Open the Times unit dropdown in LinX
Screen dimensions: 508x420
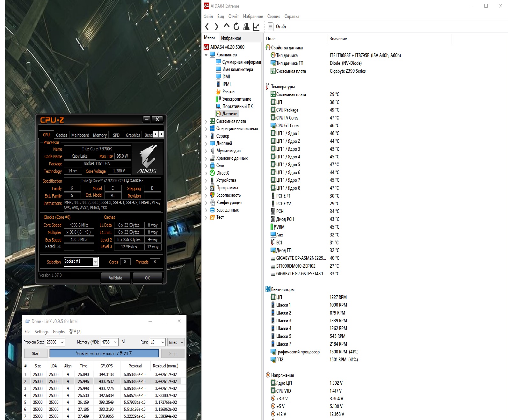click(x=176, y=342)
